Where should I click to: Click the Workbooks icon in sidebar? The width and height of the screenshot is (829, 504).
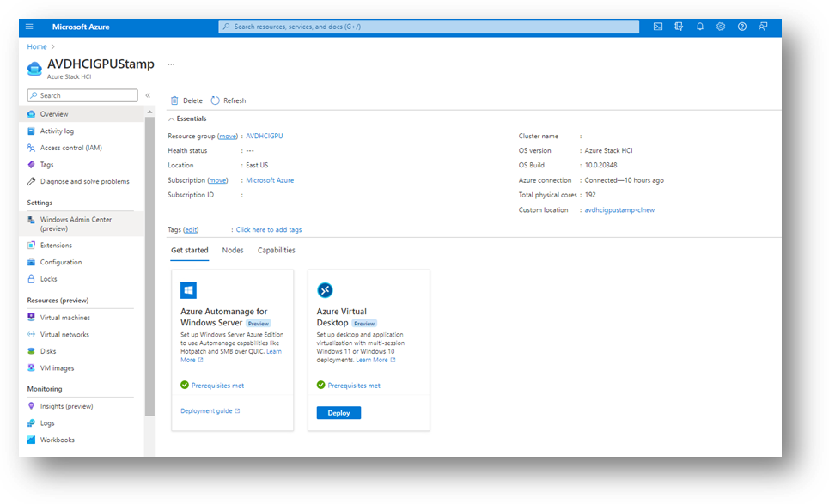tap(31, 440)
